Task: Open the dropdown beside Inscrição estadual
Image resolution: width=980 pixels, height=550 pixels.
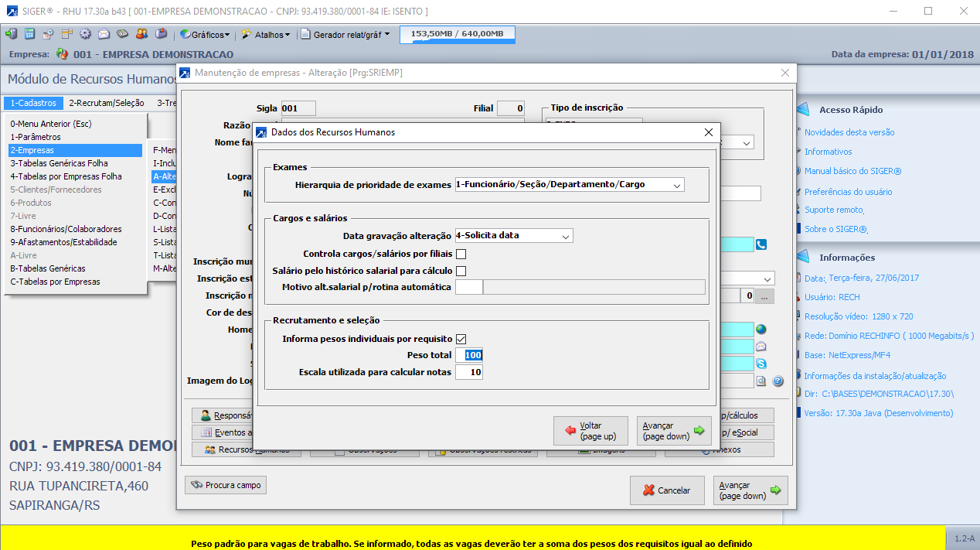Action: click(767, 278)
